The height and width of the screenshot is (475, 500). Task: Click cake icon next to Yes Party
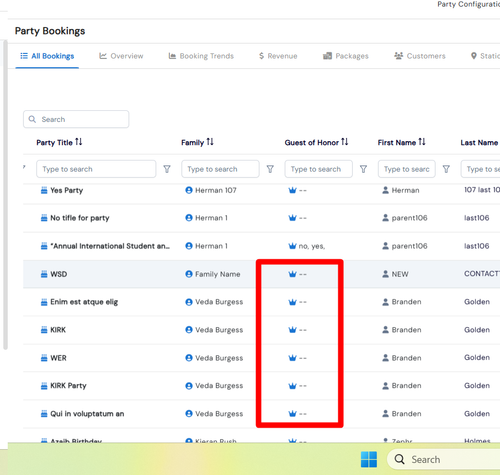coord(44,190)
